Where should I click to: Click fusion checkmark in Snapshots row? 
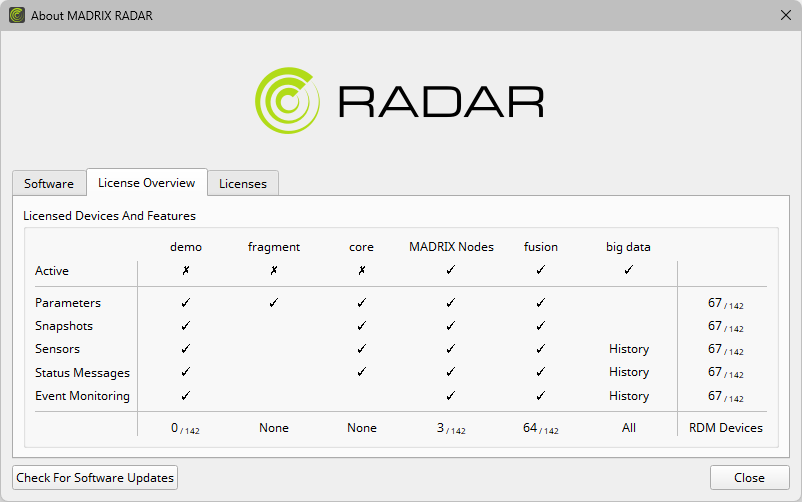click(x=541, y=325)
